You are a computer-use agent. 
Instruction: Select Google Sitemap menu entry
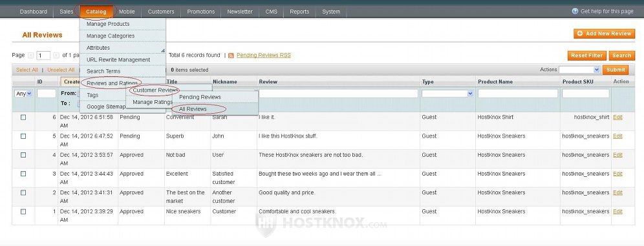(105, 107)
